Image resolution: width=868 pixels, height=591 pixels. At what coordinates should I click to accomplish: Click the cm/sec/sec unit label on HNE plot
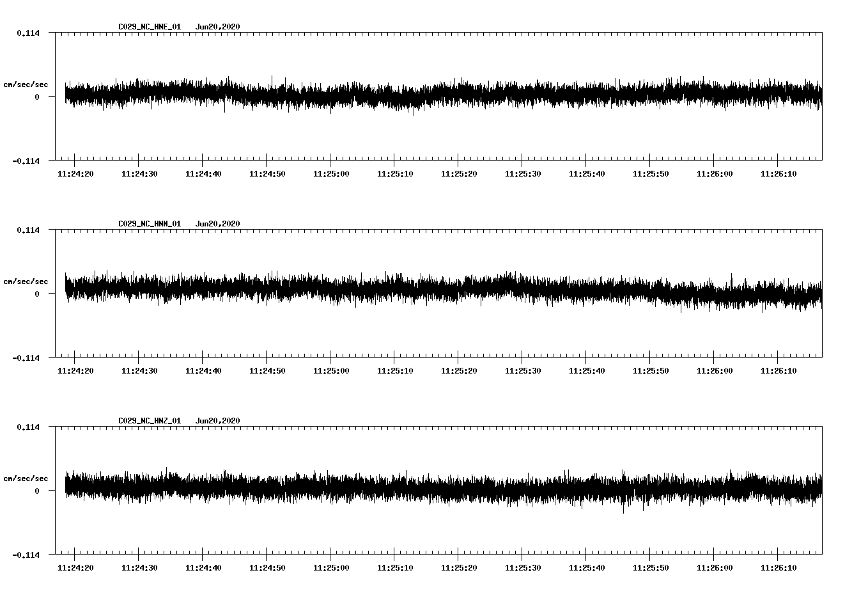tap(26, 84)
